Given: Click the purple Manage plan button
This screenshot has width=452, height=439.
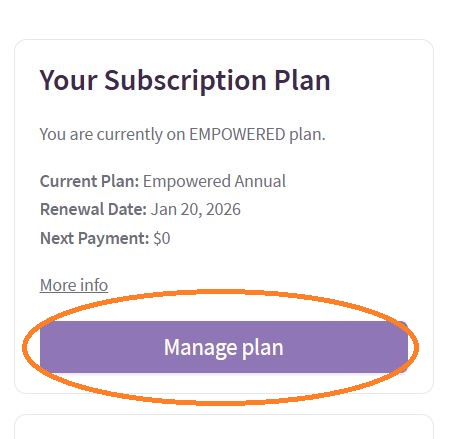Looking at the screenshot, I should (x=224, y=347).
